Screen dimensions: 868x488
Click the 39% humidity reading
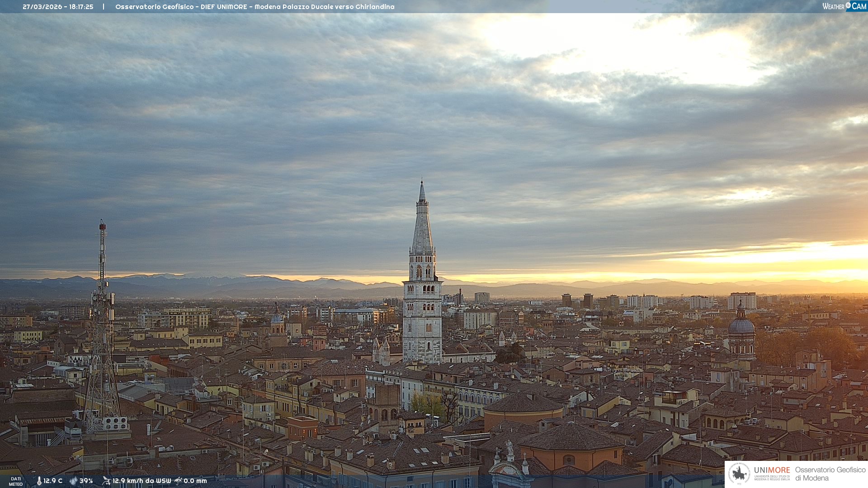click(86, 481)
